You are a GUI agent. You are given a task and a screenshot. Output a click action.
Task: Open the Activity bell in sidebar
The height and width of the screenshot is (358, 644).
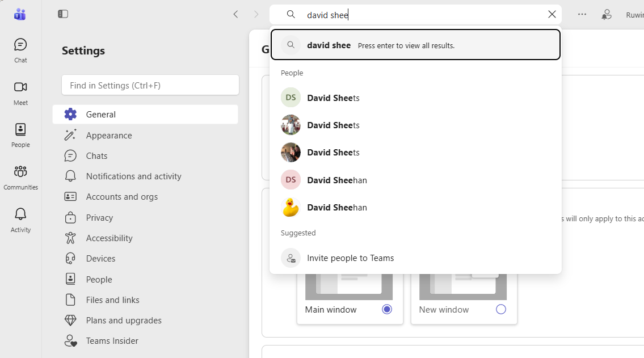click(x=20, y=221)
